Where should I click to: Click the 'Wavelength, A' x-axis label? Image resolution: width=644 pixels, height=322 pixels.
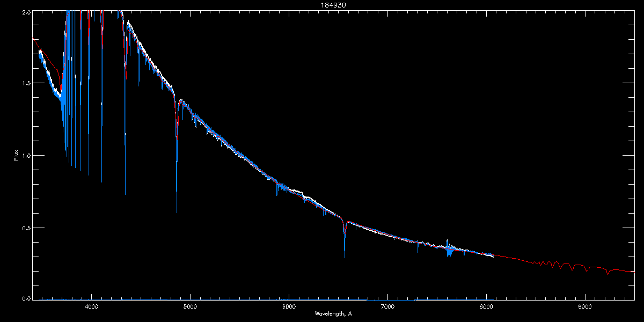tap(333, 313)
